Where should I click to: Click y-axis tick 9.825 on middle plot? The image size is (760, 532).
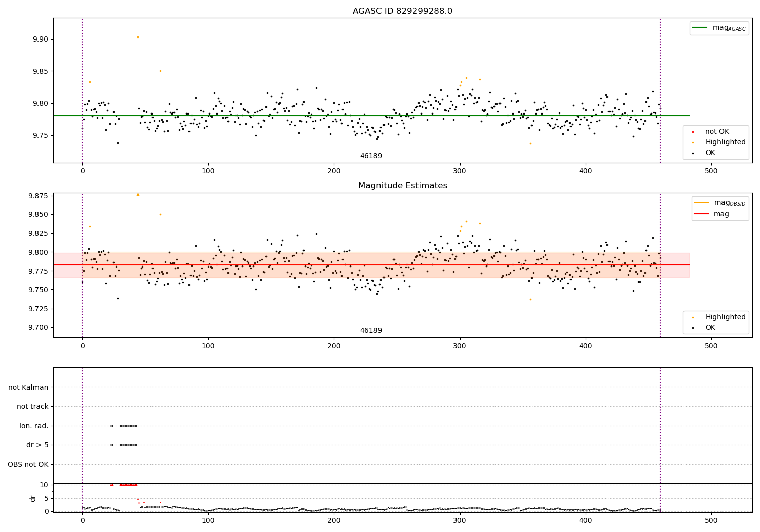[x=37, y=233]
